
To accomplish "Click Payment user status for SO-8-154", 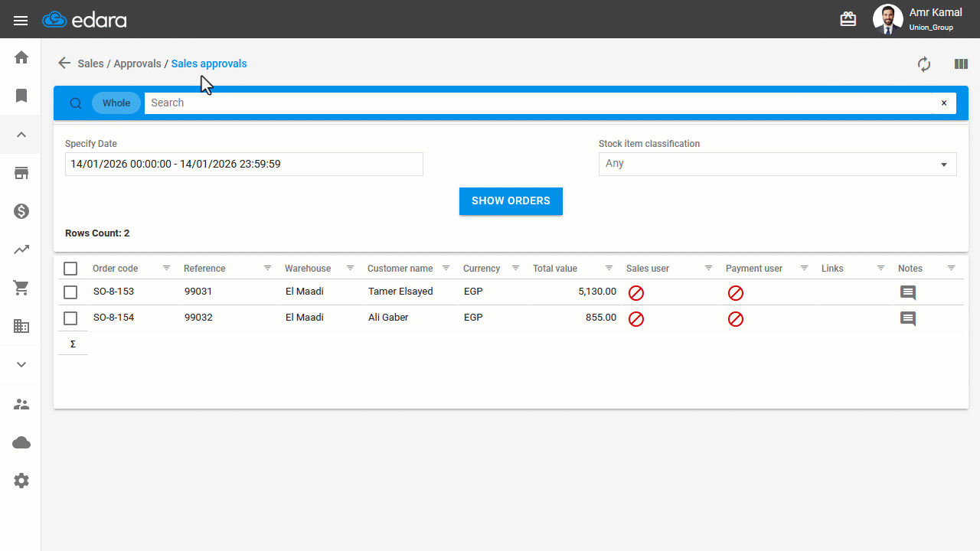I will [x=735, y=319].
